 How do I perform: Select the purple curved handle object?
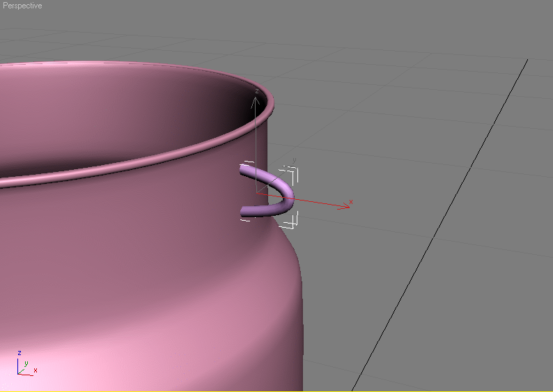click(x=268, y=191)
